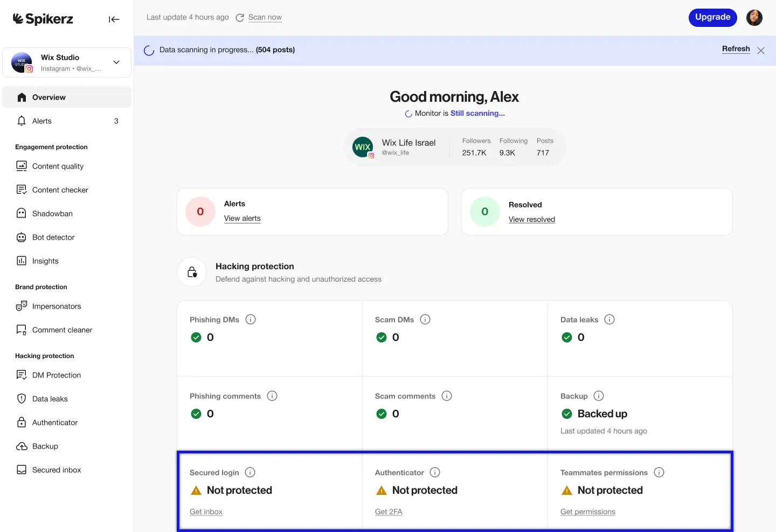
Task: Click the '(504 posts)' scanning text
Action: (275, 50)
